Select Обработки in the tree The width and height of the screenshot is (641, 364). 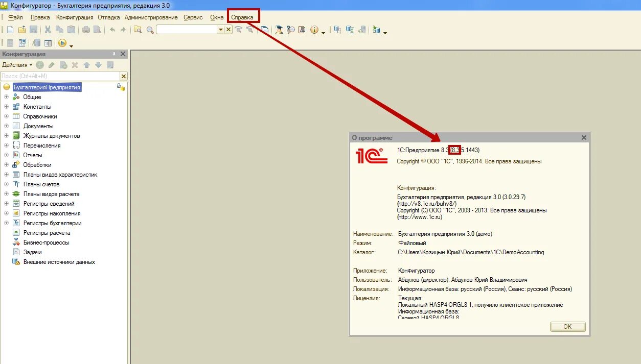[37, 165]
